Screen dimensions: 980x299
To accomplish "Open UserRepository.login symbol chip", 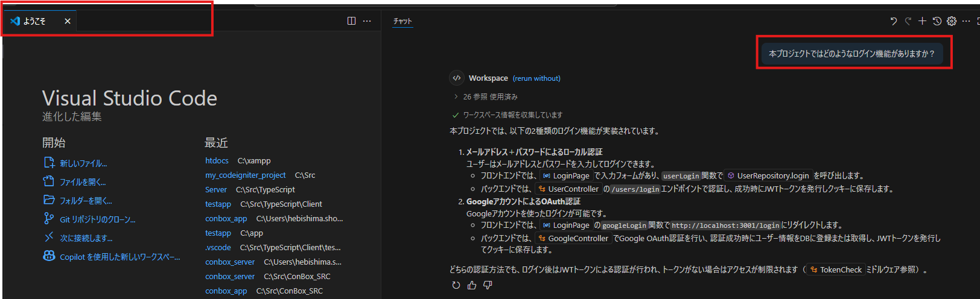I will pos(768,176).
